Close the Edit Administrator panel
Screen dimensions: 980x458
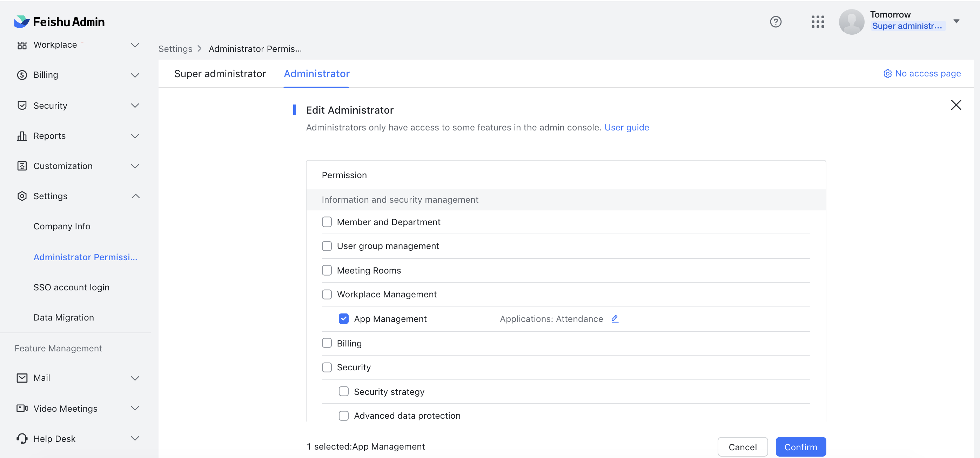956,105
